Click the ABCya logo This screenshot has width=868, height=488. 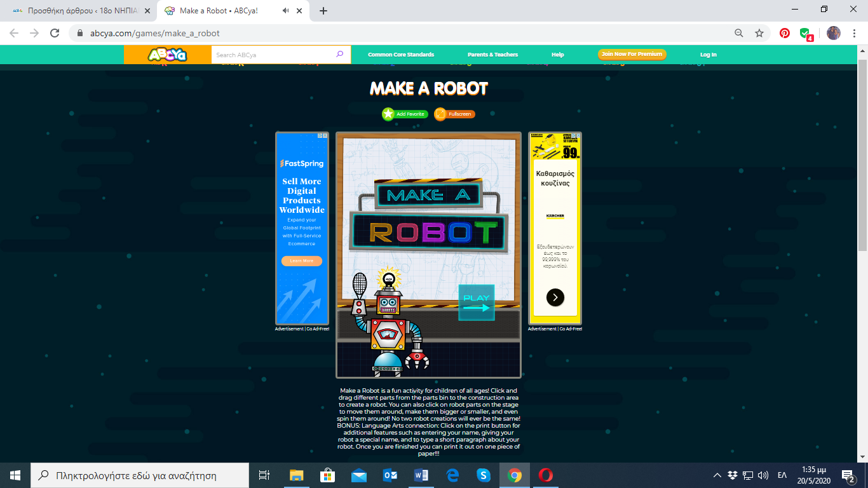point(167,55)
